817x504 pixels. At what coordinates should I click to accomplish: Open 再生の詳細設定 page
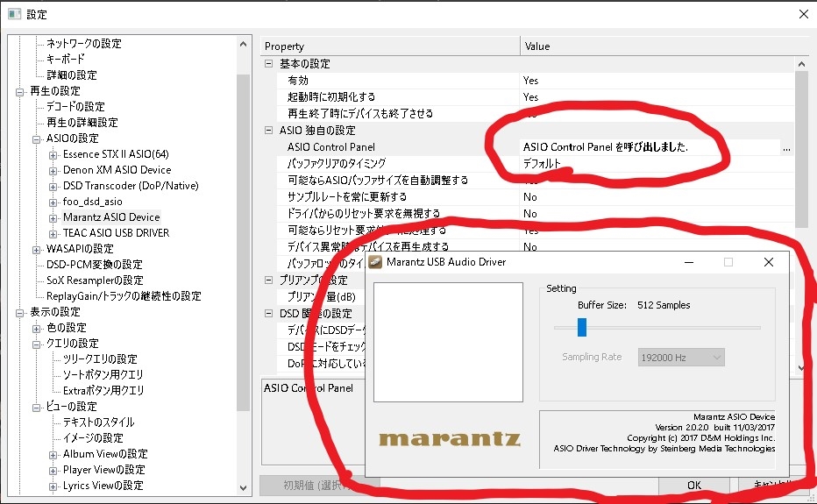click(x=82, y=123)
